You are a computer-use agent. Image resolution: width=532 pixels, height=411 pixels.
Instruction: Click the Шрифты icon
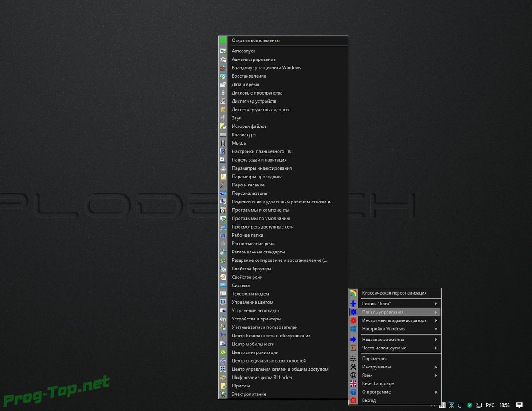(x=223, y=386)
